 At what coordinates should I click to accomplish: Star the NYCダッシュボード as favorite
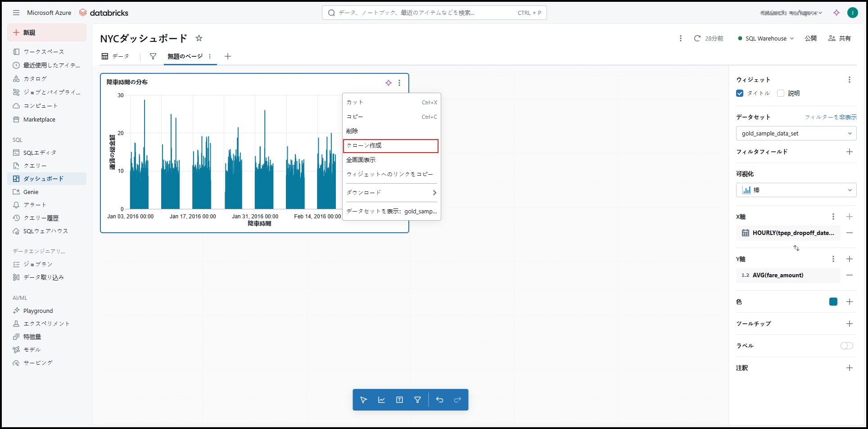[199, 38]
